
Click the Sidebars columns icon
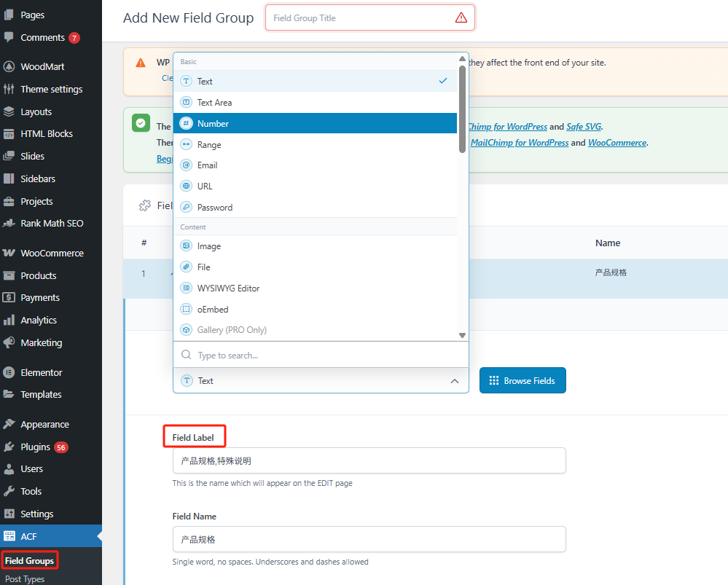9,178
